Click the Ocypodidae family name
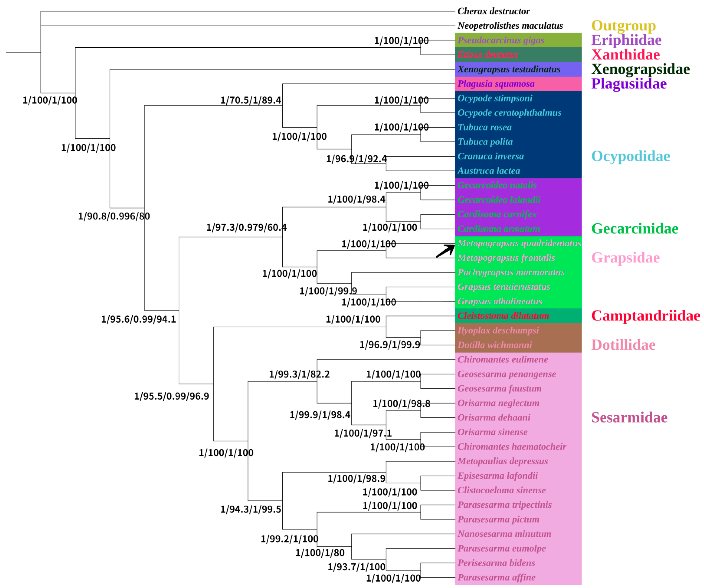This screenshot has width=704, height=588. click(x=631, y=156)
